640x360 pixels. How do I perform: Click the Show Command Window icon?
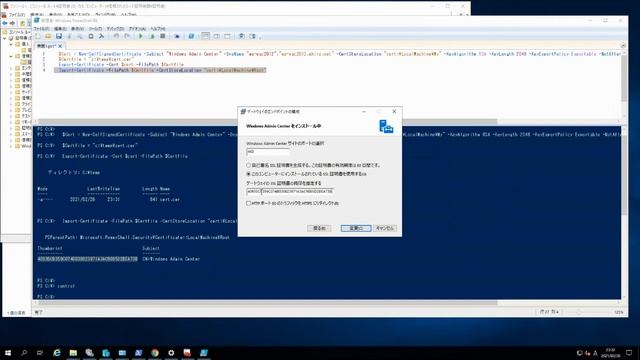(x=242, y=36)
